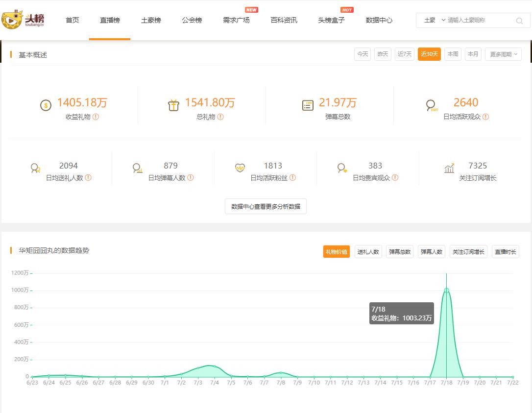
Task: Click info icon beside 收益礼物
Action: [96, 117]
